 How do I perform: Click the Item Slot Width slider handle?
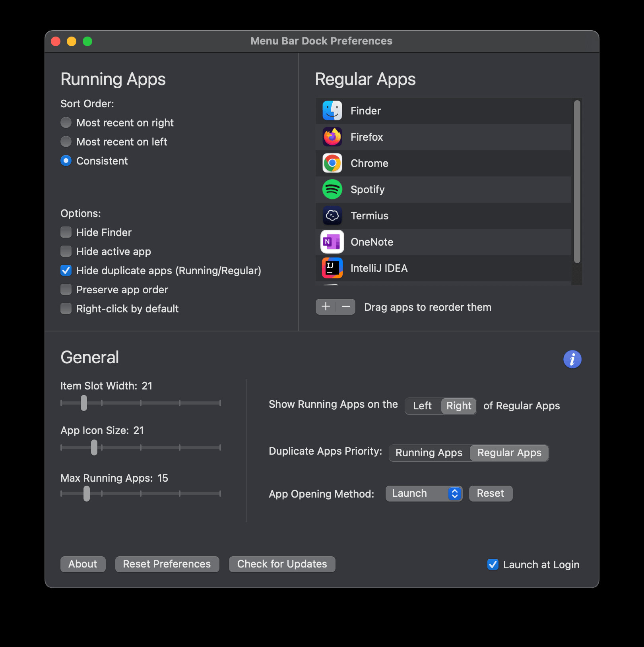84,403
